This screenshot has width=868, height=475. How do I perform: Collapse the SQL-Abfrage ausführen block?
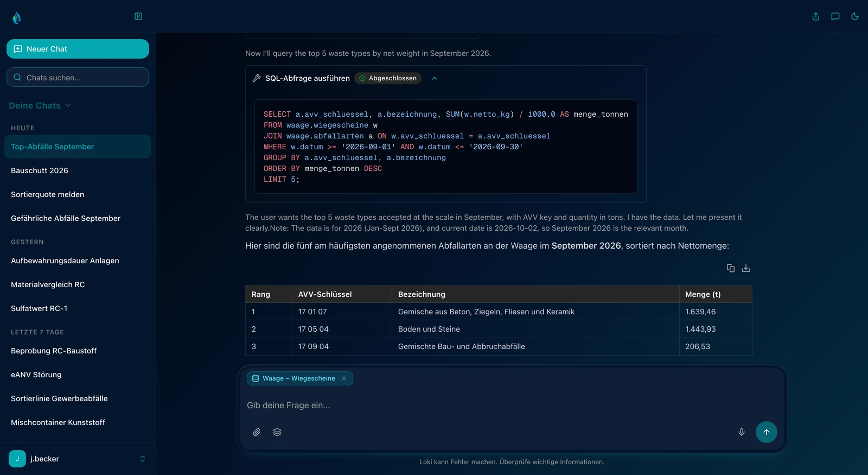(435, 78)
